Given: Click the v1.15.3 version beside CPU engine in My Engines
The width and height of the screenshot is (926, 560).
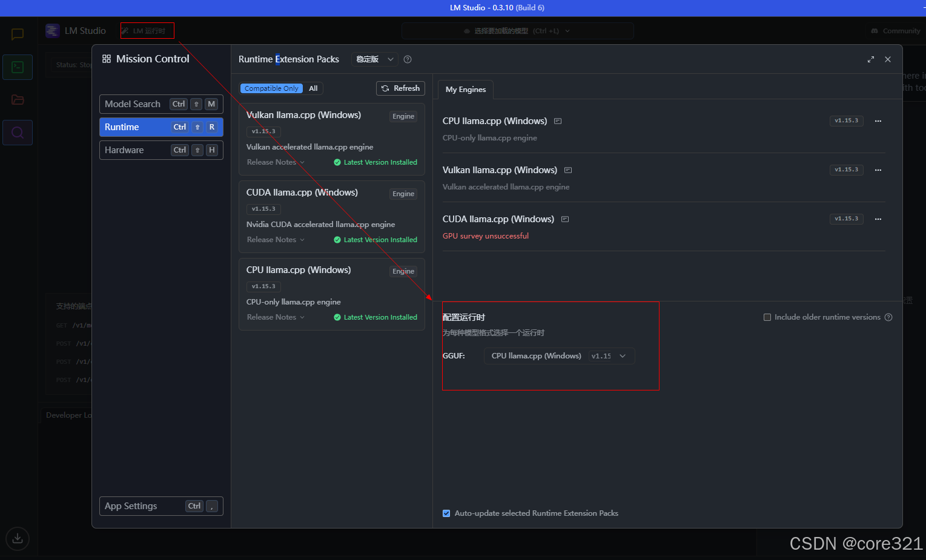Looking at the screenshot, I should (x=847, y=120).
